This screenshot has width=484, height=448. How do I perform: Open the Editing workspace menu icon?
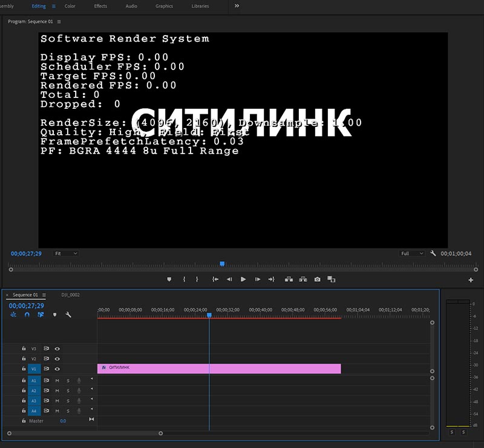[54, 6]
